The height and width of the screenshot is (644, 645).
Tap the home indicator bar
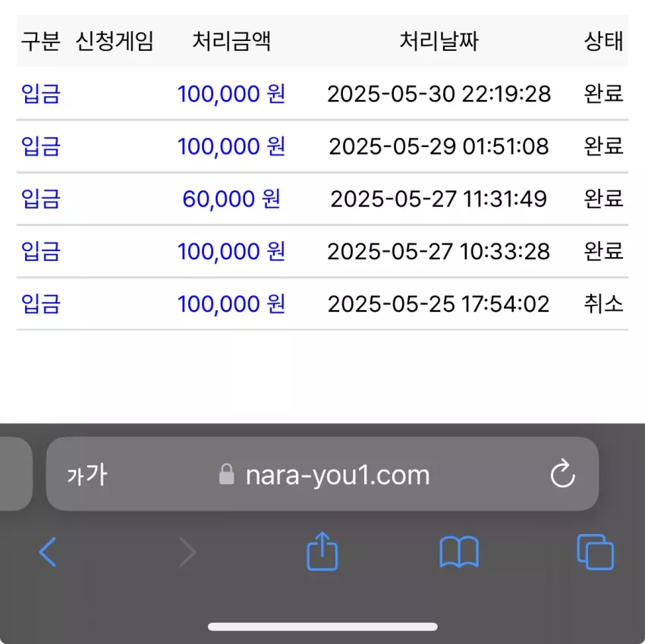(x=322, y=627)
